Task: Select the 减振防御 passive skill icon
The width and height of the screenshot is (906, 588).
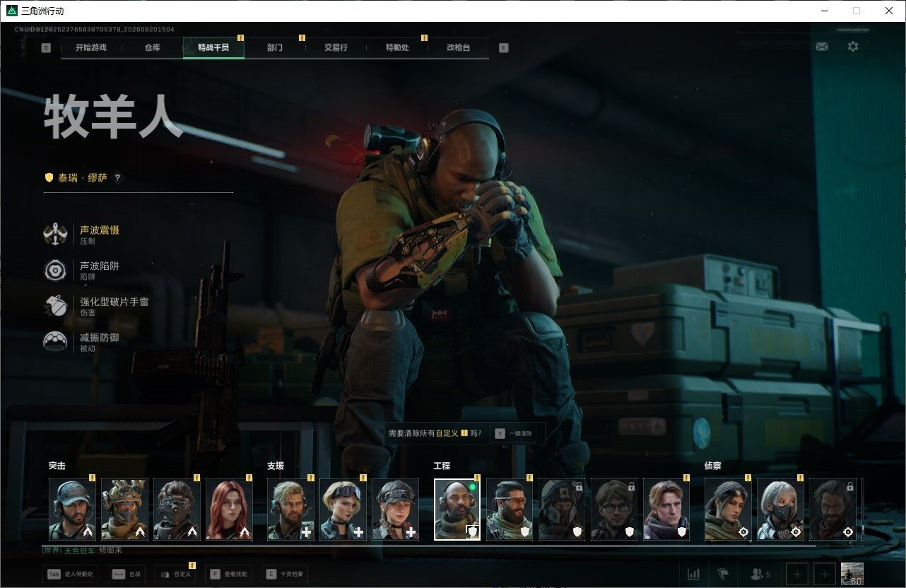Action: 55,342
